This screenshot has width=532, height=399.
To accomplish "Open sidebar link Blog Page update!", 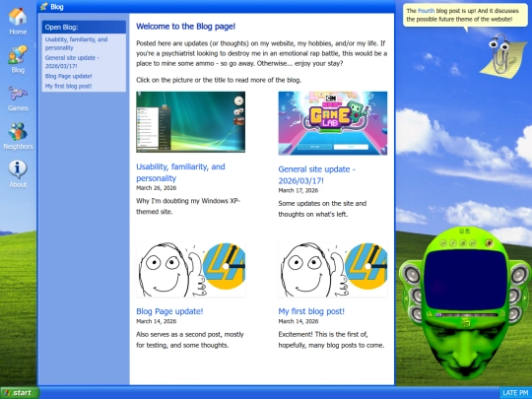I will 69,76.
